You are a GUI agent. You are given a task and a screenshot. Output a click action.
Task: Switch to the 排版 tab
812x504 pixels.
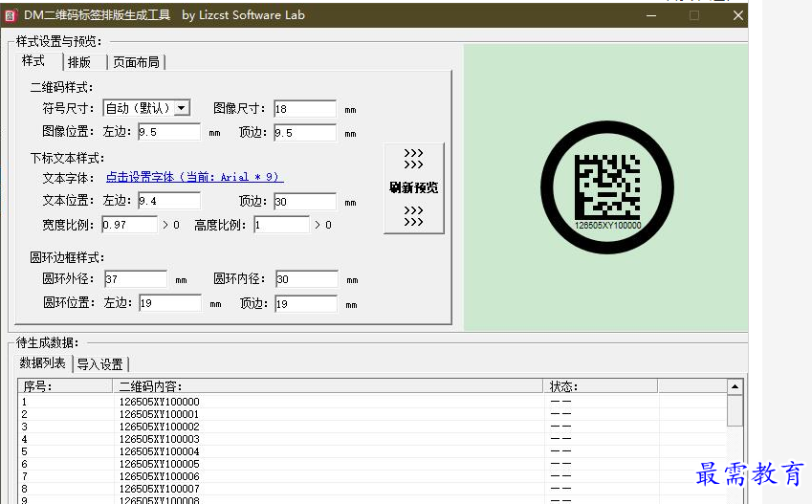[x=79, y=63]
